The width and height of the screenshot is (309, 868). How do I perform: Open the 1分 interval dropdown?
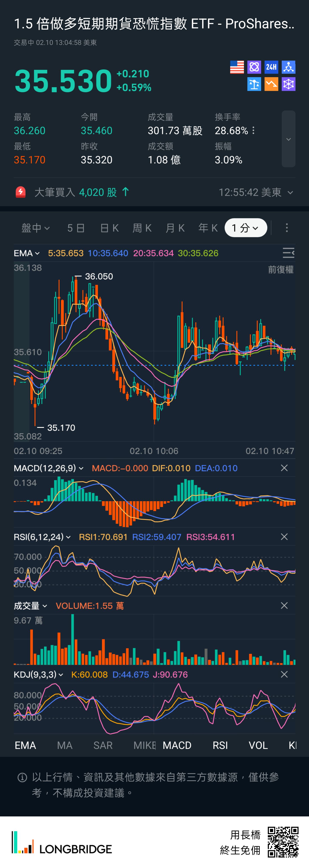tap(246, 228)
